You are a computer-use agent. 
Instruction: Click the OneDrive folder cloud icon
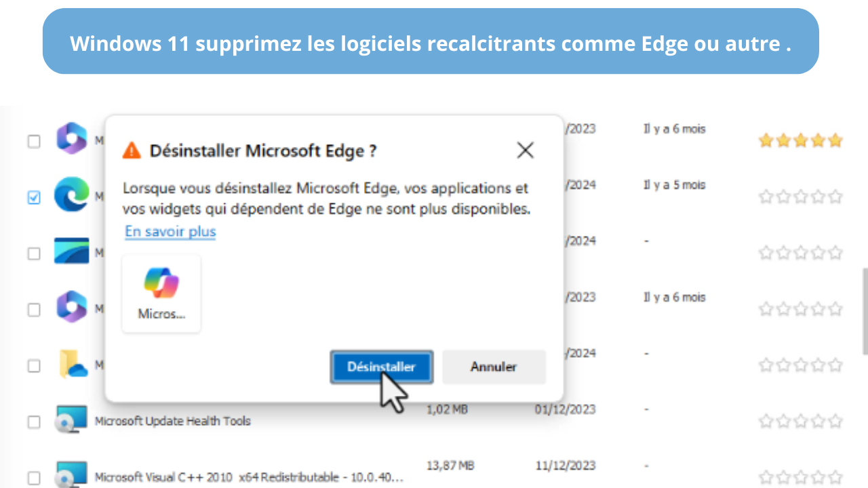(x=72, y=365)
